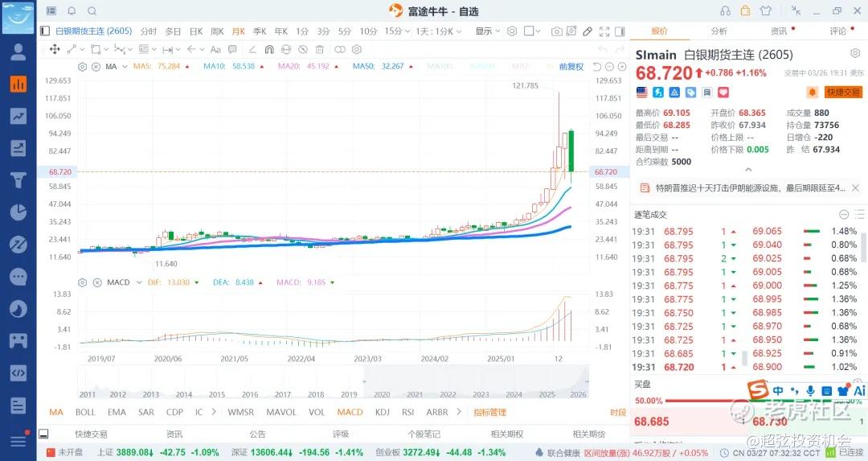Delete drawings with trash icon
Viewport: 868px width, 461px height.
(x=319, y=49)
